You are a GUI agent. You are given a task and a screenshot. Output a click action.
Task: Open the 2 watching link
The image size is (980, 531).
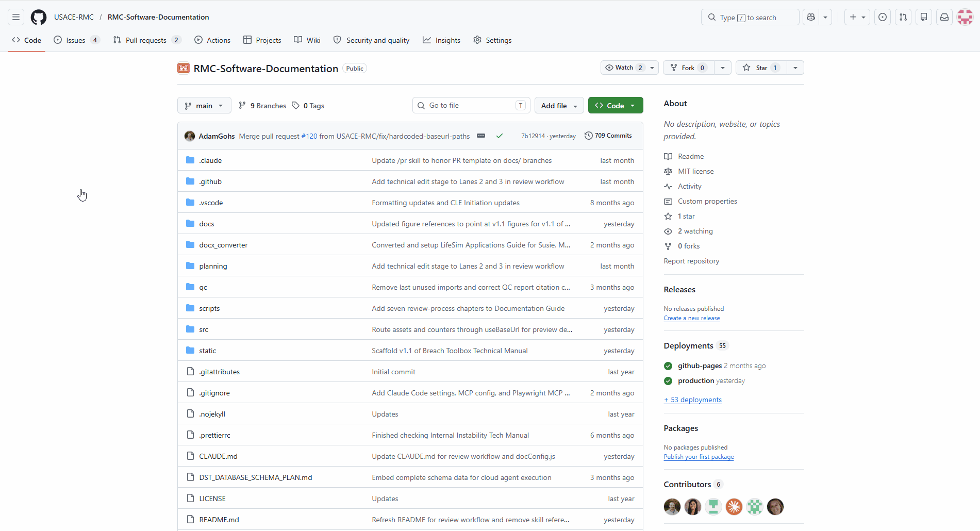point(695,231)
